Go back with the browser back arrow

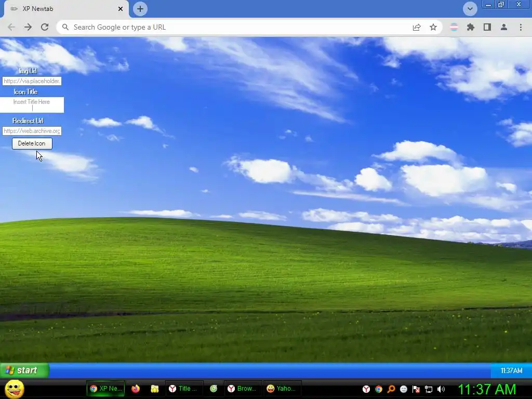coord(11,27)
